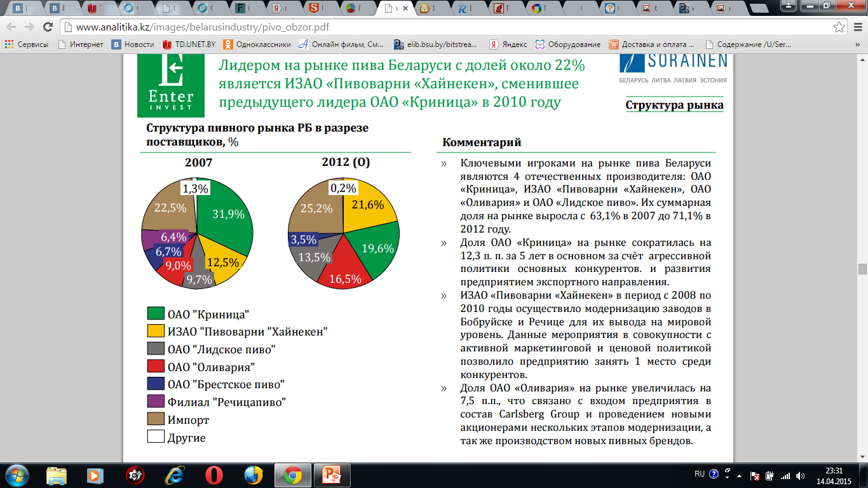Open Action Center flag icon
Viewport: 868px width, 488px height.
tap(755, 475)
